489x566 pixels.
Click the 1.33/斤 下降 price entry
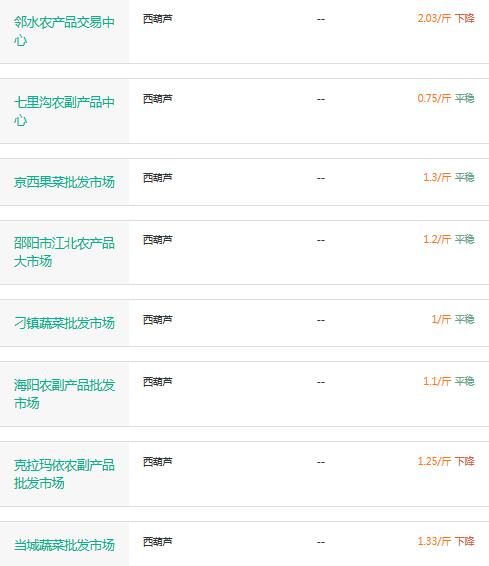click(446, 541)
